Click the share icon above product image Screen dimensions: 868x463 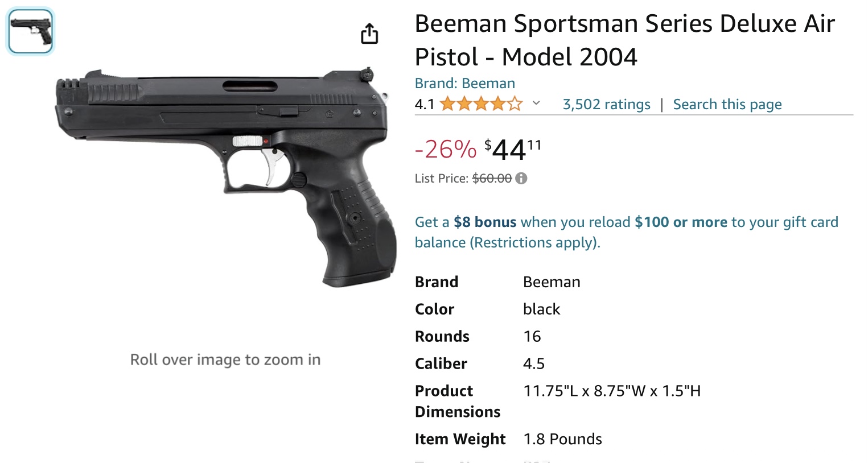click(x=369, y=34)
